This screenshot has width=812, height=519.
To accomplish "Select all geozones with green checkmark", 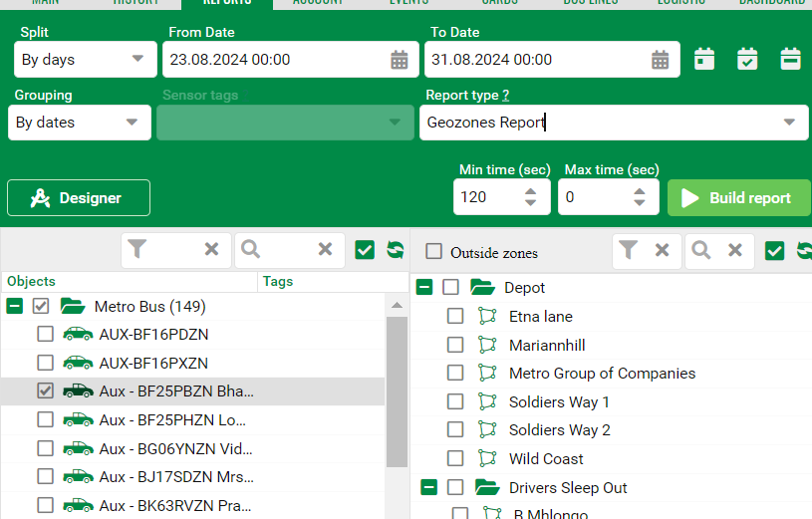I will (x=774, y=250).
